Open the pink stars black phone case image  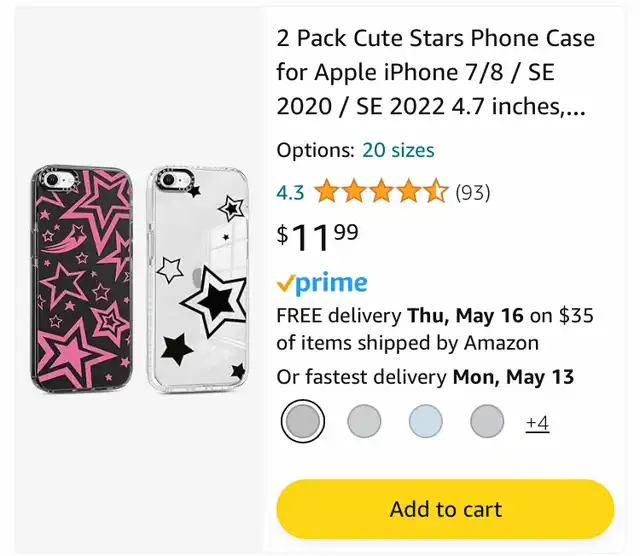[x=82, y=280]
